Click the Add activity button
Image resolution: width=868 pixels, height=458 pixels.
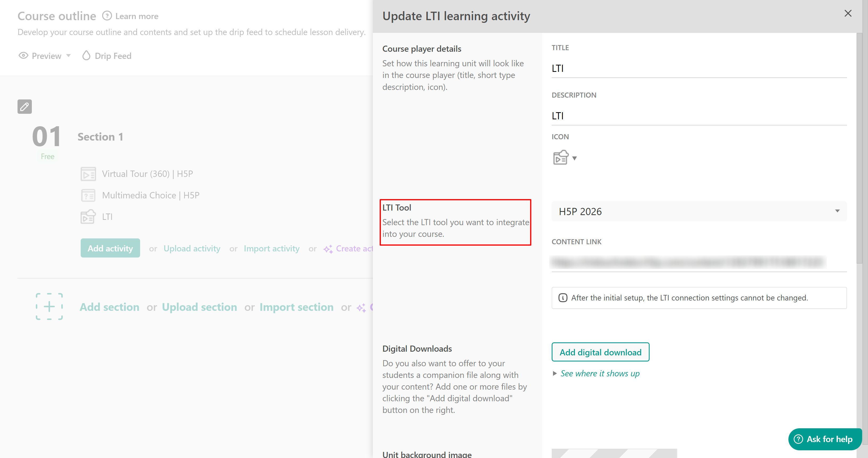(110, 248)
